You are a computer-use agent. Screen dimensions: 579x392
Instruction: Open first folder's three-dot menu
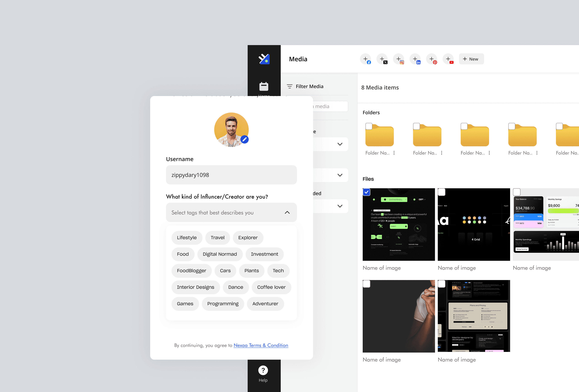point(394,153)
